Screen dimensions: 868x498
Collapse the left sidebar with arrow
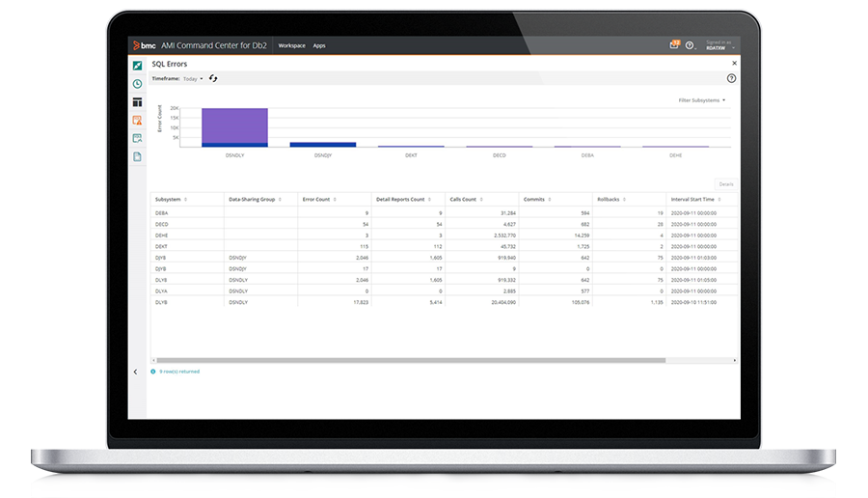click(135, 372)
